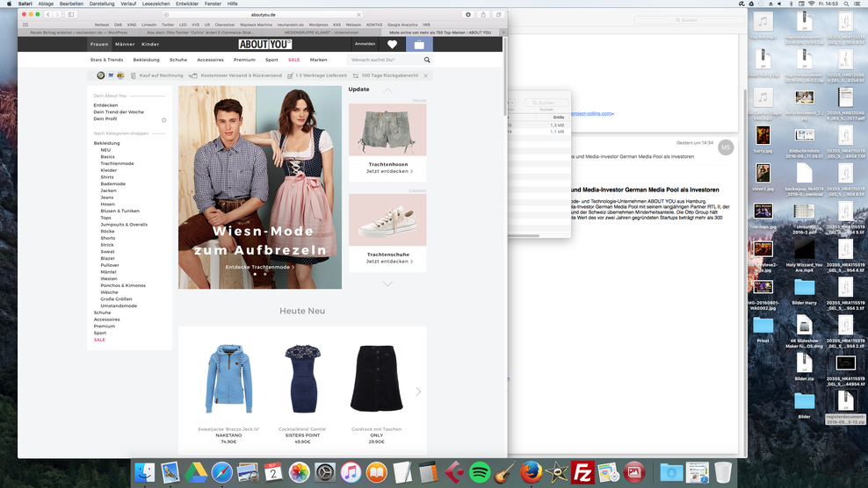The height and width of the screenshot is (488, 868).
Task: Open the Wayback Machine bookmark
Action: tap(256, 25)
